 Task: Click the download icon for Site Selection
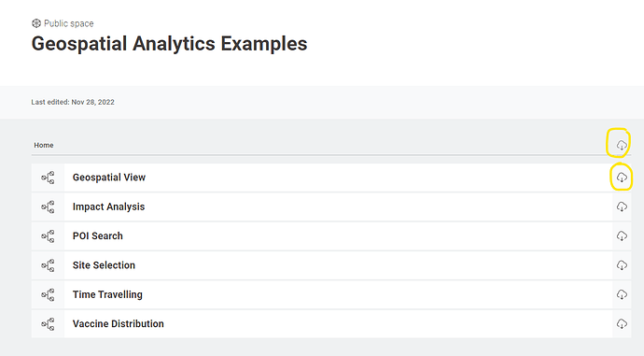click(x=622, y=265)
